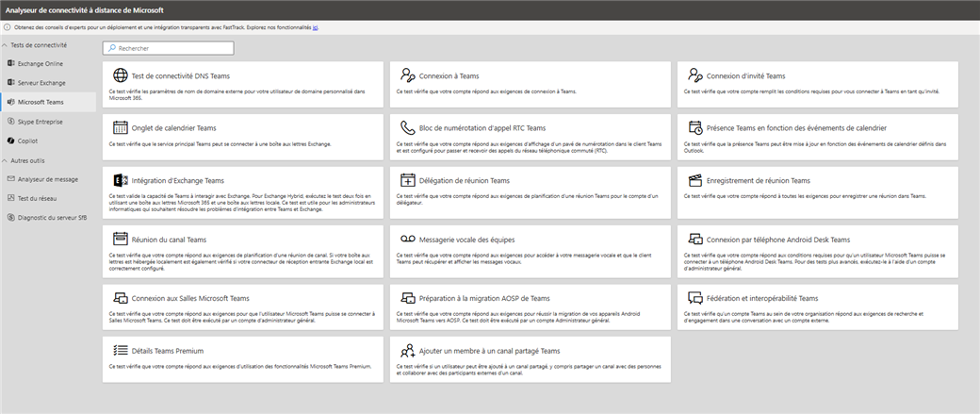Click the Diagnostic du serveur SfB icon

point(10,218)
